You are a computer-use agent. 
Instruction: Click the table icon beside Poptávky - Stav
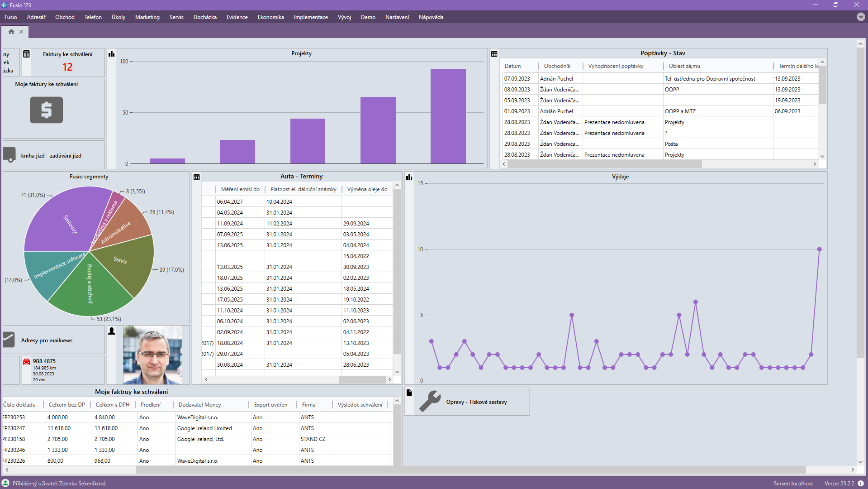[494, 54]
